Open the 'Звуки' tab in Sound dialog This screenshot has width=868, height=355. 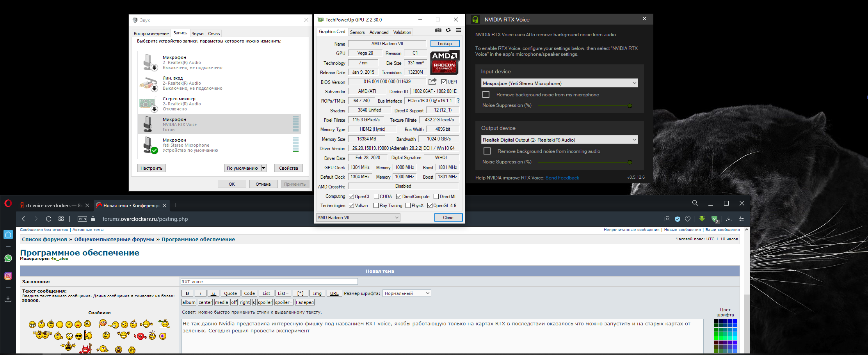tap(197, 34)
